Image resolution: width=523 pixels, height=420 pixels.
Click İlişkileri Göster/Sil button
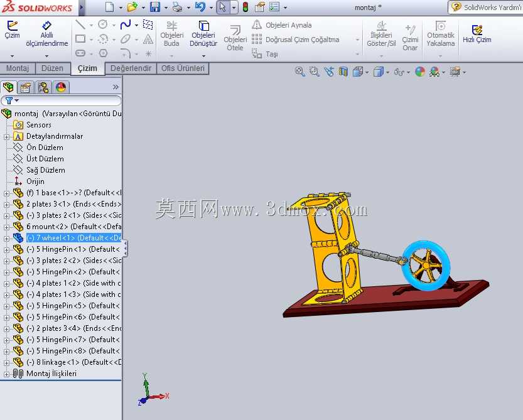point(381,34)
